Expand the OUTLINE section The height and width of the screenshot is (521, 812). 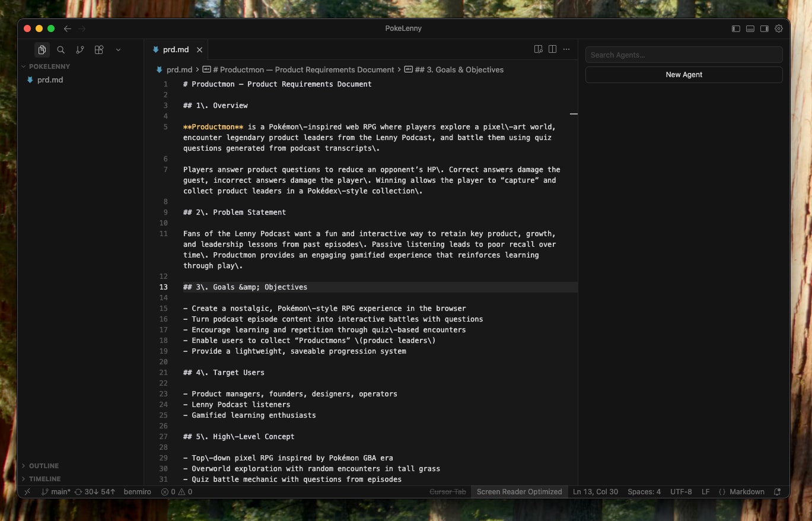pyautogui.click(x=44, y=466)
